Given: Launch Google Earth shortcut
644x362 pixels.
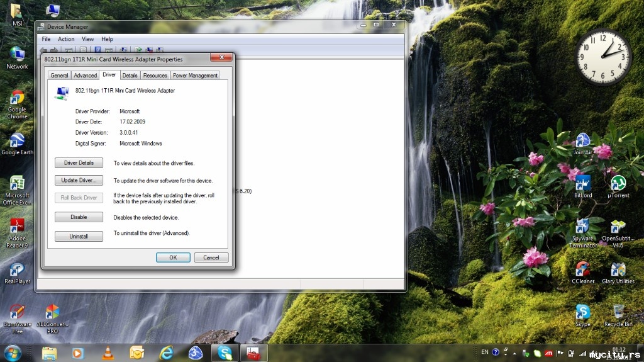Looking at the screenshot, I should click(17, 144).
